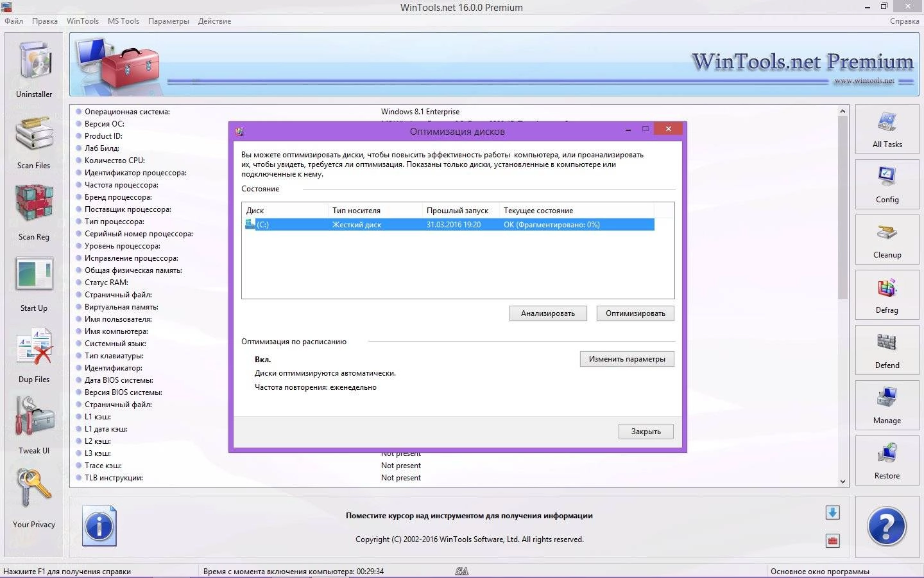The image size is (924, 578).
Task: Open the Defend tool
Action: [887, 350]
